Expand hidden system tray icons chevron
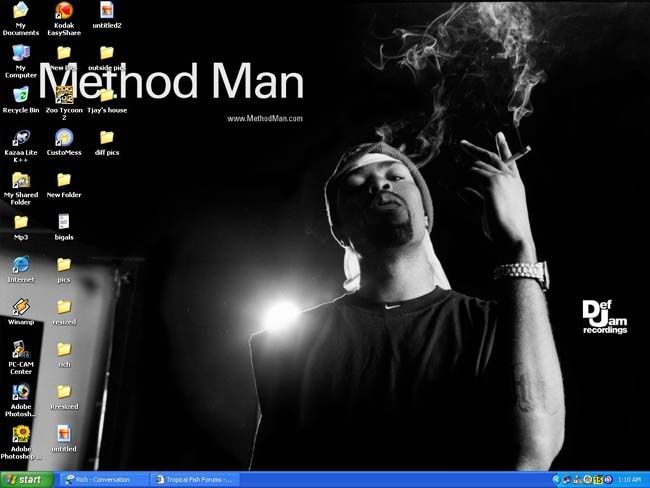 point(556,480)
